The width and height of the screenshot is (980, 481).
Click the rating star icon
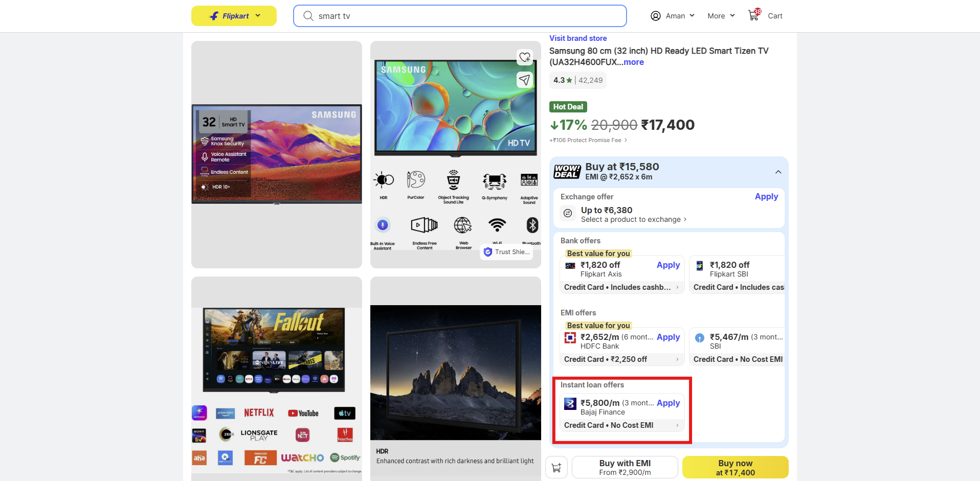[569, 80]
